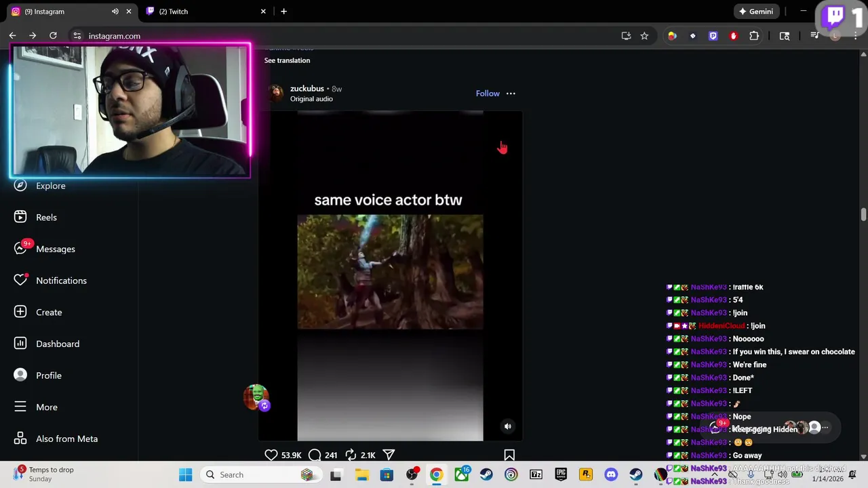This screenshot has height=488, width=868.
Task: Reload the Instagram page
Action: tap(53, 36)
